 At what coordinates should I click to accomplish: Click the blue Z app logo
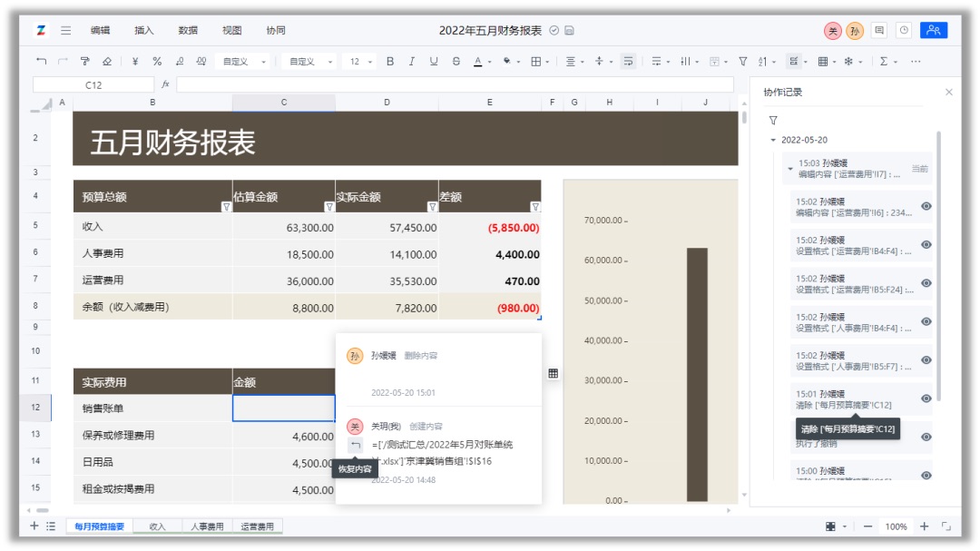coord(41,30)
